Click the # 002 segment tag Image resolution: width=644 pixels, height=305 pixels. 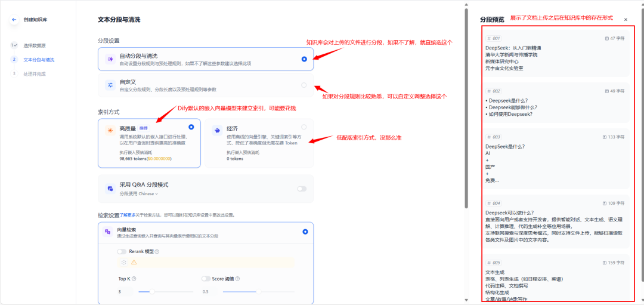click(493, 91)
